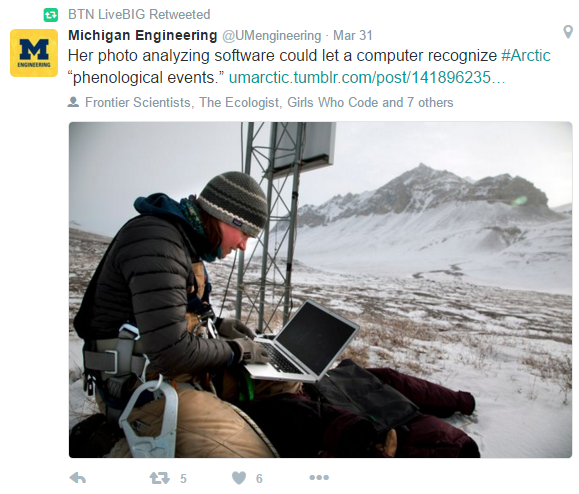Screen dimensions: 579x494
Task: Click the location pin icon
Action: click(x=568, y=32)
